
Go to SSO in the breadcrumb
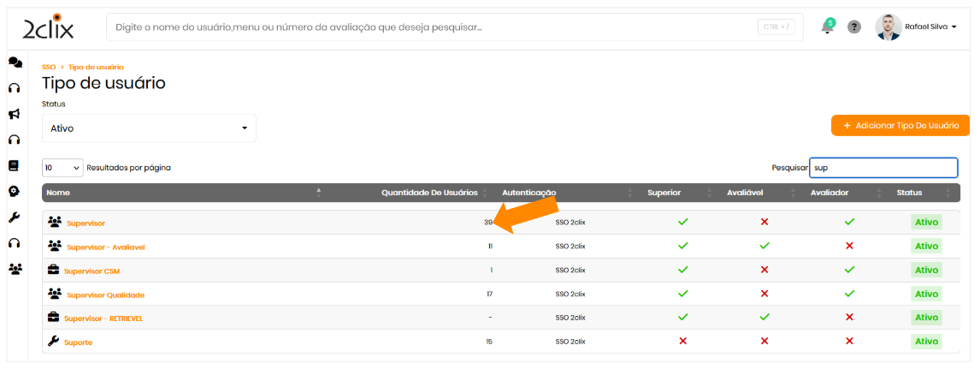[49, 67]
